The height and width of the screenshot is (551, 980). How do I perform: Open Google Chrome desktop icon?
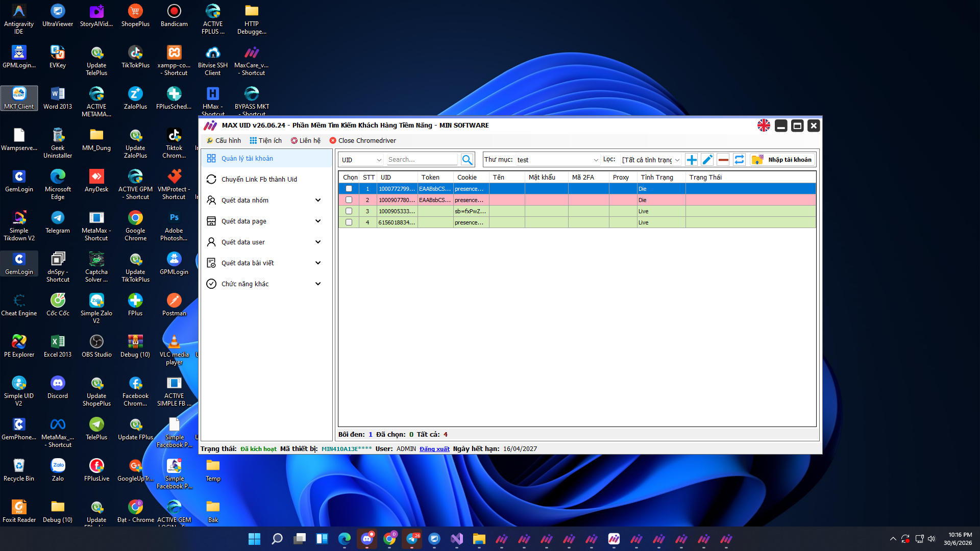coord(135,226)
